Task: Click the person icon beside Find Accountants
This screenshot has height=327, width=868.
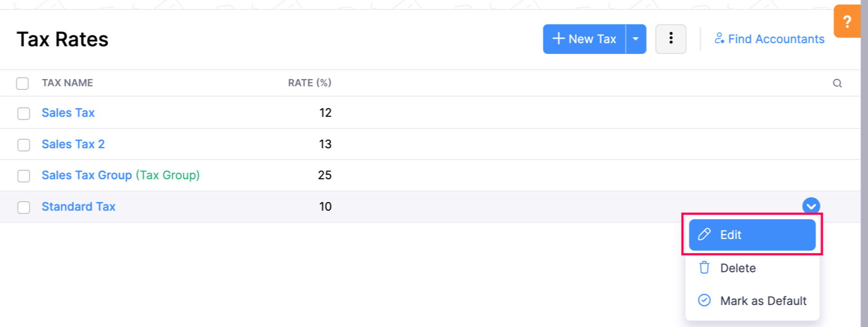Action: (x=719, y=39)
